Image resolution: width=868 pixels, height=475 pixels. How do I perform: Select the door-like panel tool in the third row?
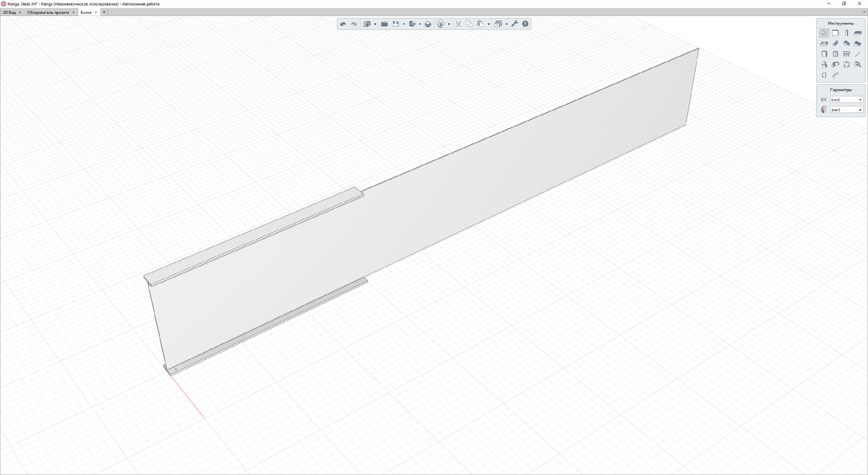824,54
